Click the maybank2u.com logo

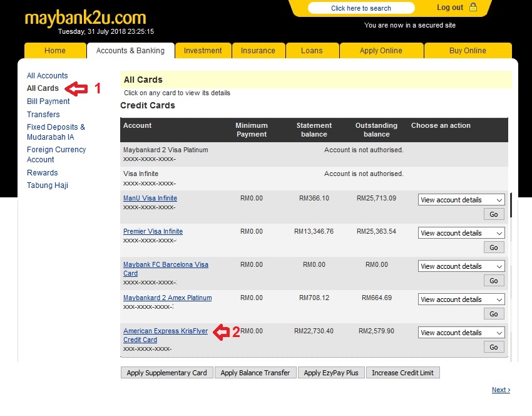85,17
